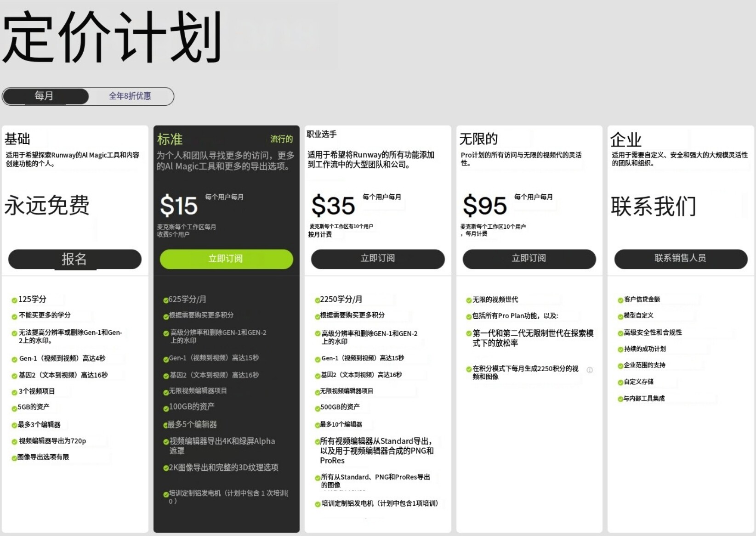Click the 标准 plan title
This screenshot has height=536, width=756.
coord(170,139)
